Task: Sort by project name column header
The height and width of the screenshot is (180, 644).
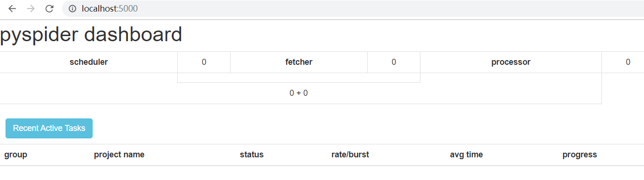Action: 119,155
